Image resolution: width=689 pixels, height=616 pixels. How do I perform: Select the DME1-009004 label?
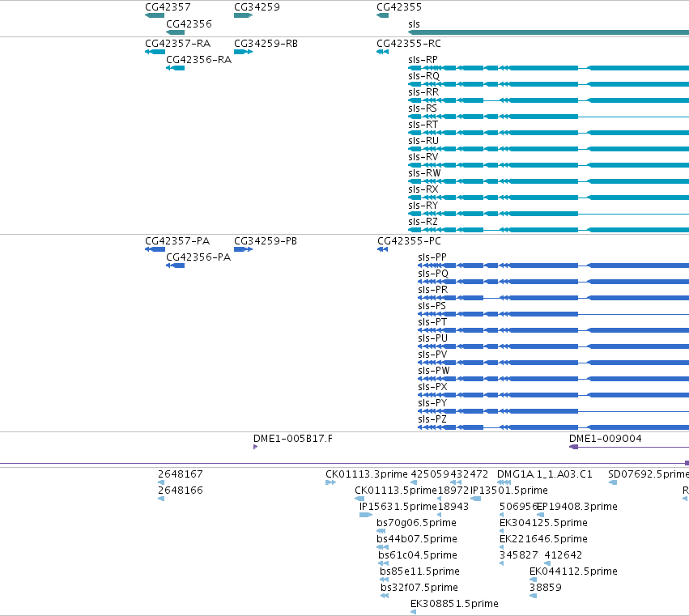coord(605,439)
